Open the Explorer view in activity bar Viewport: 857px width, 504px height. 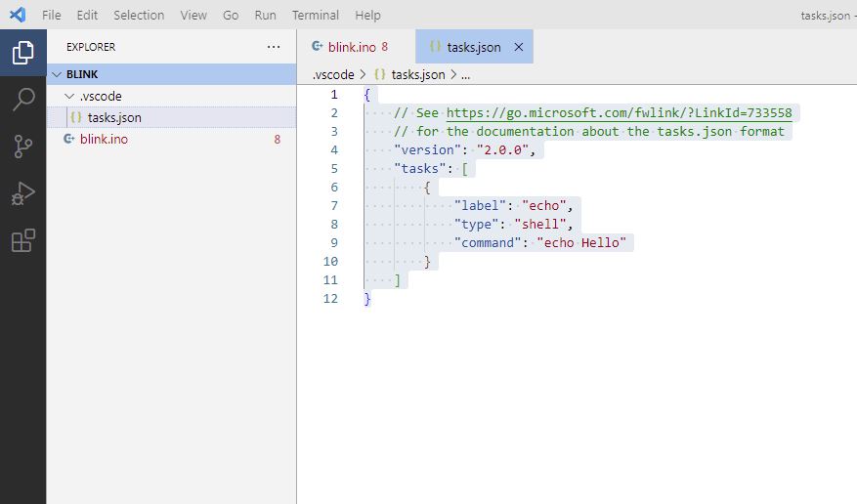[x=22, y=53]
